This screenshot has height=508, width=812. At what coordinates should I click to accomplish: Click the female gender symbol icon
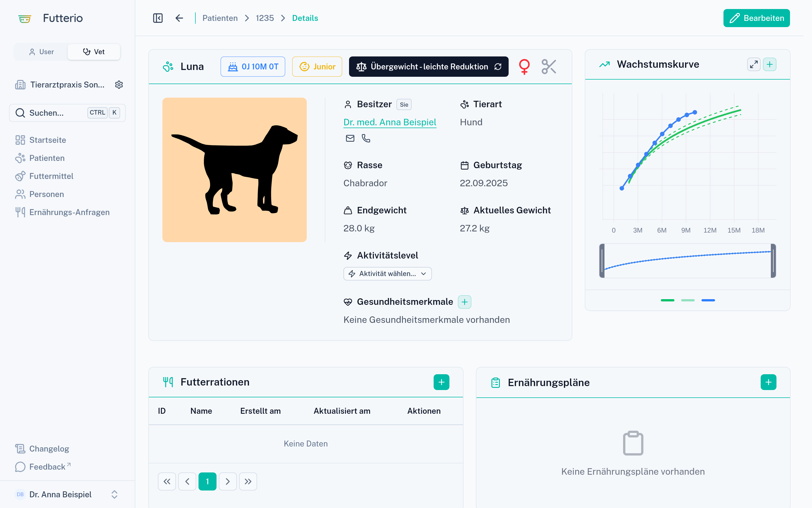tap(524, 67)
